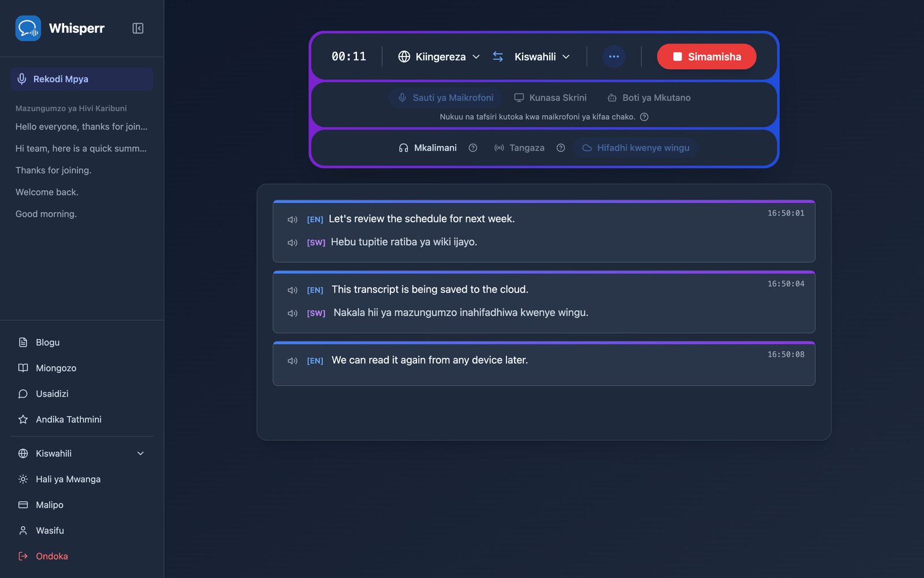Image resolution: width=924 pixels, height=578 pixels.
Task: Select Kunasa Skrini screen capture tab
Action: [x=550, y=98]
